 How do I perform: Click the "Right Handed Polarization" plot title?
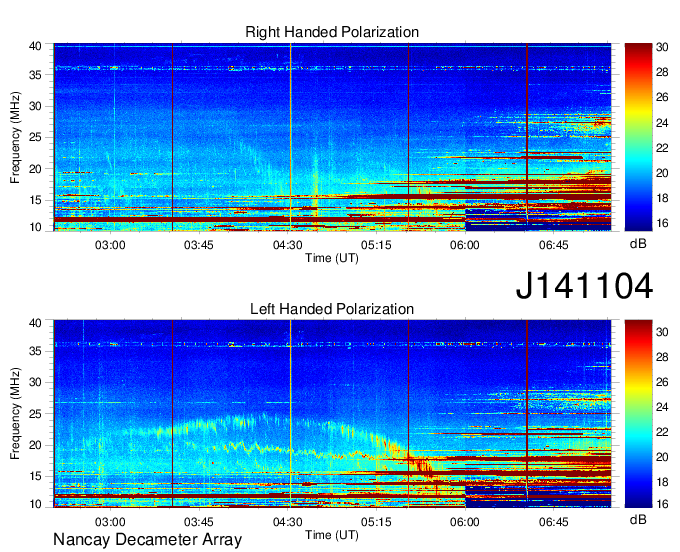point(332,32)
